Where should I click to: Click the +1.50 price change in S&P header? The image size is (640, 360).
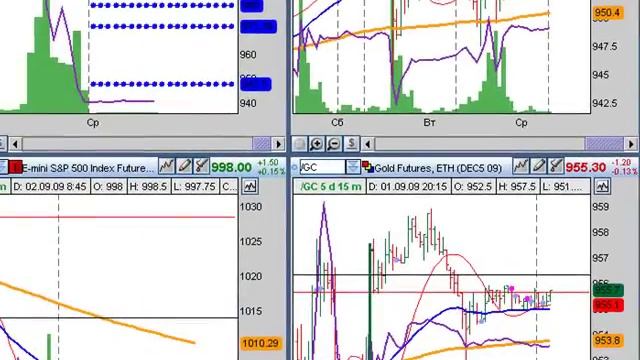[268, 162]
